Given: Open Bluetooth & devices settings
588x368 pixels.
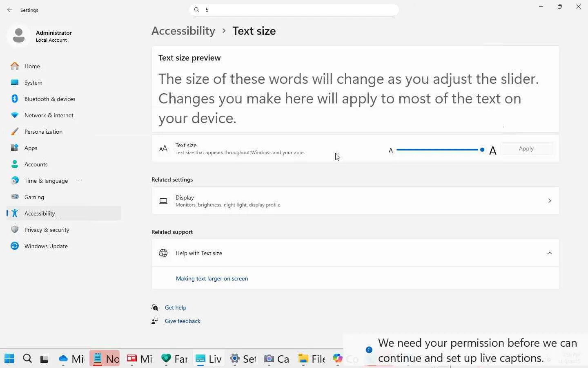Looking at the screenshot, I should pos(50,99).
